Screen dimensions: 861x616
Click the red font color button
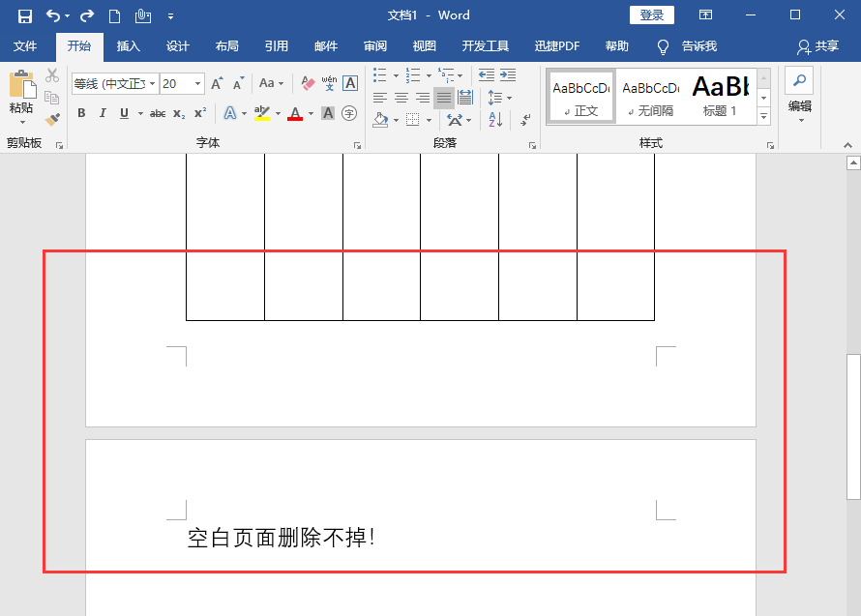[295, 114]
